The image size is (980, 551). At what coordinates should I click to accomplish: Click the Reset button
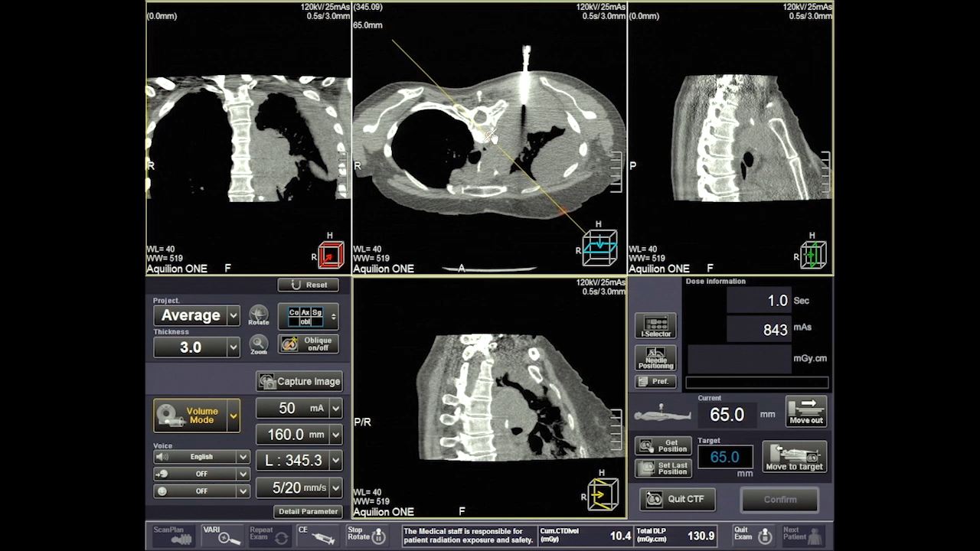tap(309, 285)
